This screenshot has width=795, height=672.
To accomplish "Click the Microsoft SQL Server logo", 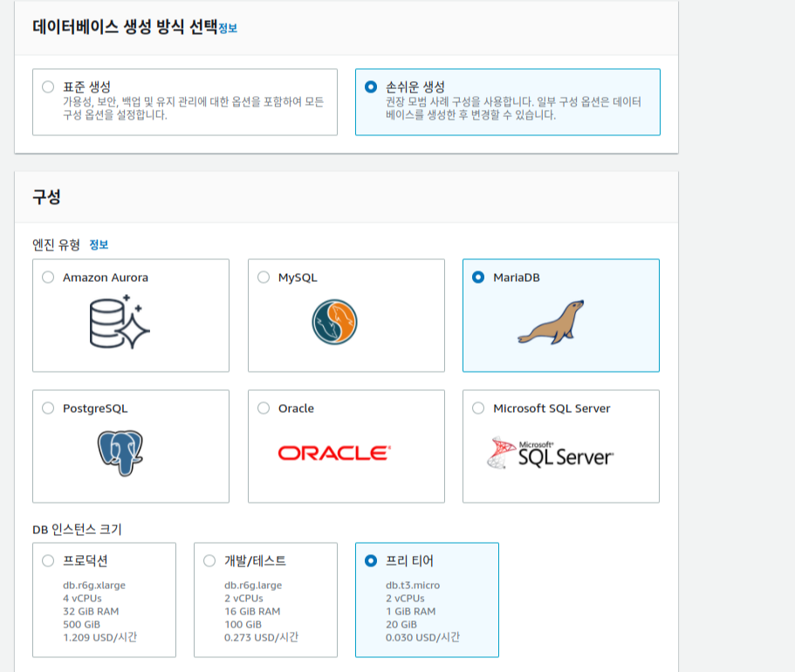I will (x=550, y=452).
